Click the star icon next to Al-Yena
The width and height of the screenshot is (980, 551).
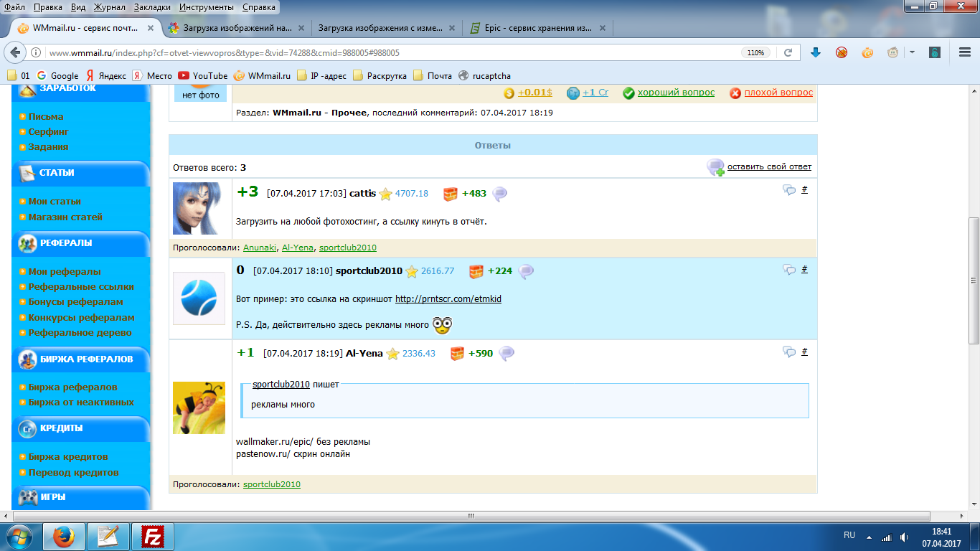point(392,354)
